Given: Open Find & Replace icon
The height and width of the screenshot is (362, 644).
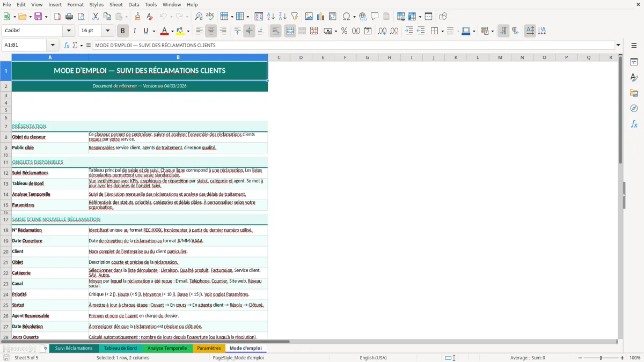Looking at the screenshot, I should coord(199,17).
